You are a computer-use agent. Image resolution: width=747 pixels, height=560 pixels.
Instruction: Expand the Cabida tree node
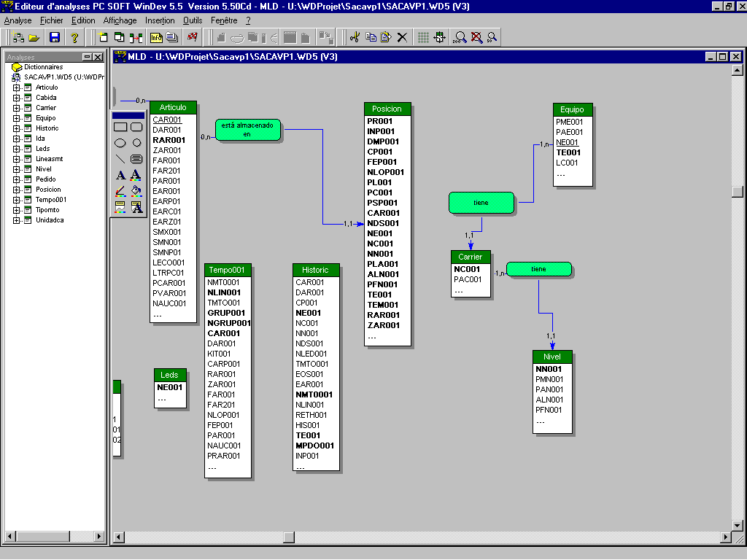pos(16,98)
